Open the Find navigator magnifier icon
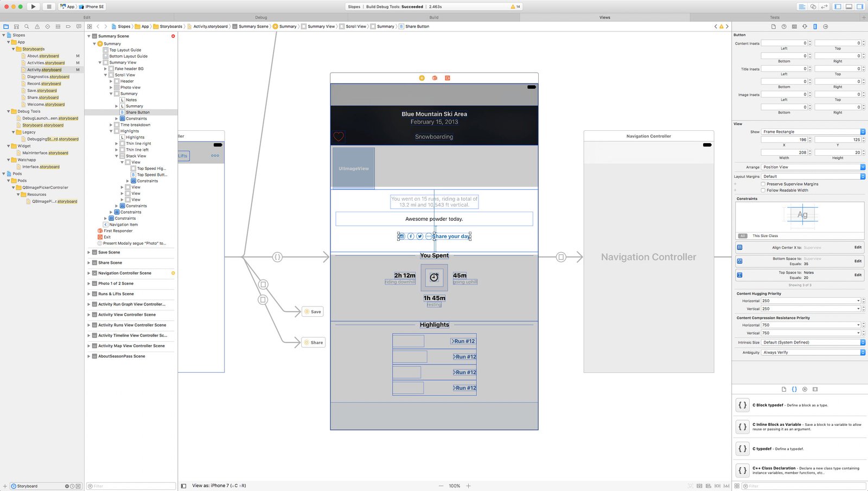This screenshot has height=491, width=868. click(27, 26)
